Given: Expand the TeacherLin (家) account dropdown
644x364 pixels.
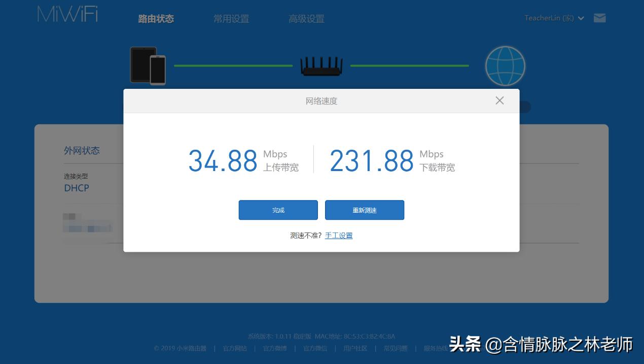Looking at the screenshot, I should coord(554,18).
